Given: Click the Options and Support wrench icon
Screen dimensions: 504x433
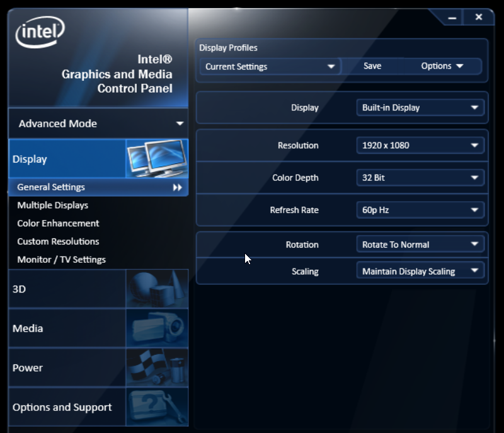Looking at the screenshot, I should (x=157, y=407).
